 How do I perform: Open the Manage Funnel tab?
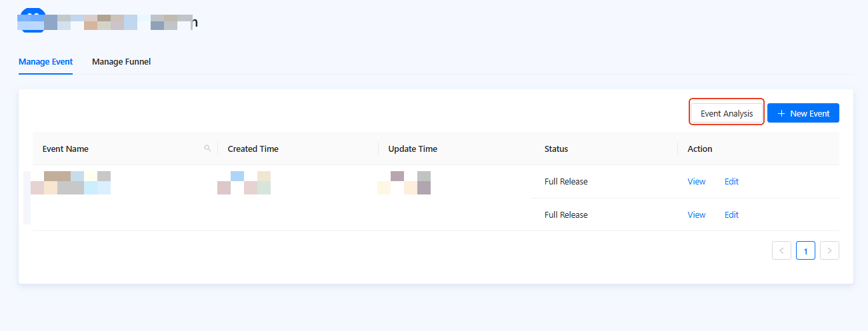[x=121, y=62]
